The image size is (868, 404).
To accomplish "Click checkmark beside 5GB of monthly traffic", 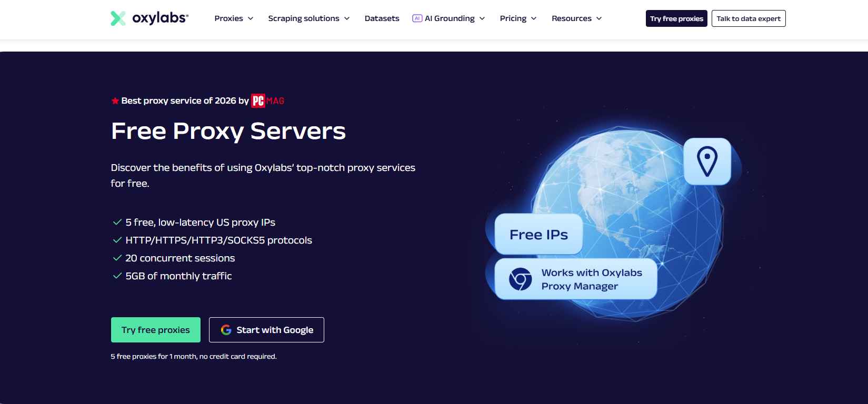I will (x=117, y=276).
